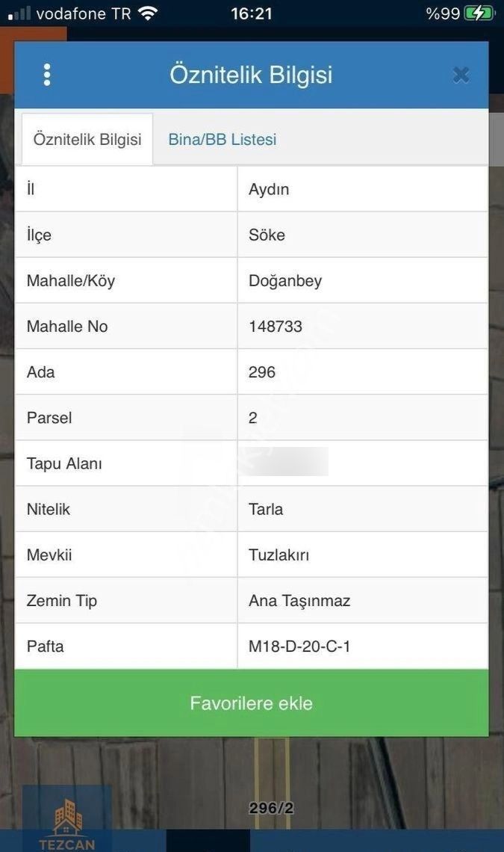Tap the cellular signal bars icon
This screenshot has width=504, height=852.
(20, 13)
